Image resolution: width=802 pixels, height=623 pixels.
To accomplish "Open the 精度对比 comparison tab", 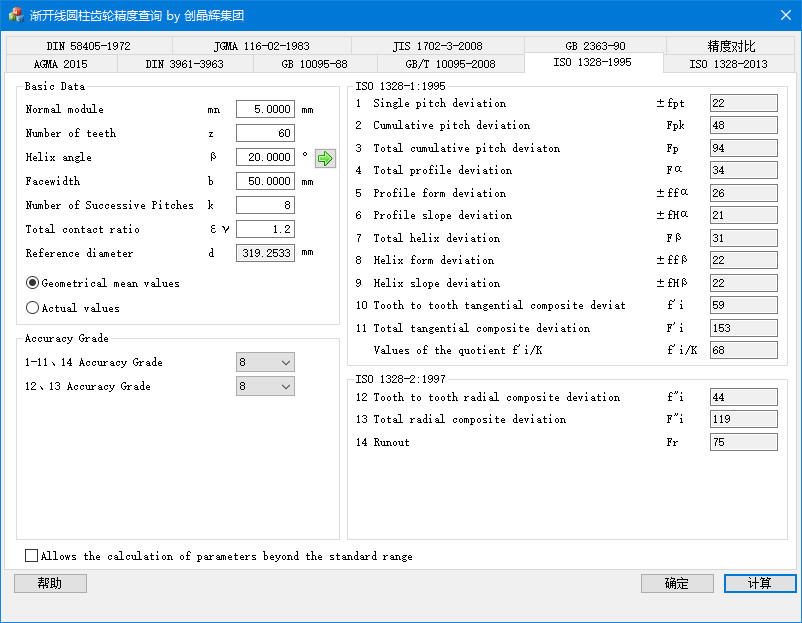I will click(x=731, y=46).
